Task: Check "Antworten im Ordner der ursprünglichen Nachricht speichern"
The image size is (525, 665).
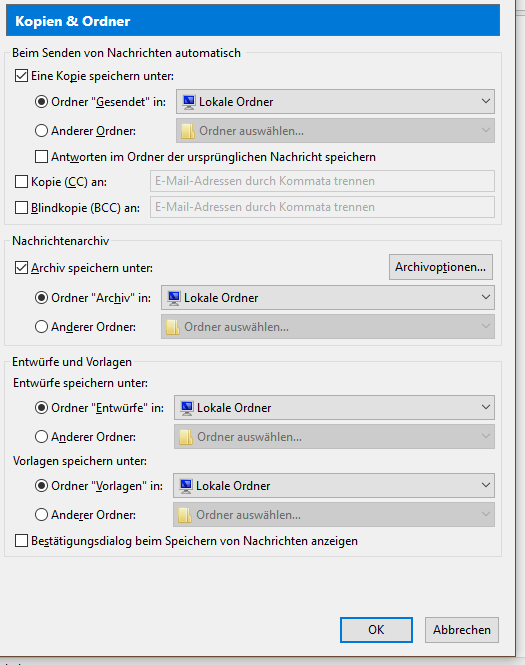Action: point(41,156)
